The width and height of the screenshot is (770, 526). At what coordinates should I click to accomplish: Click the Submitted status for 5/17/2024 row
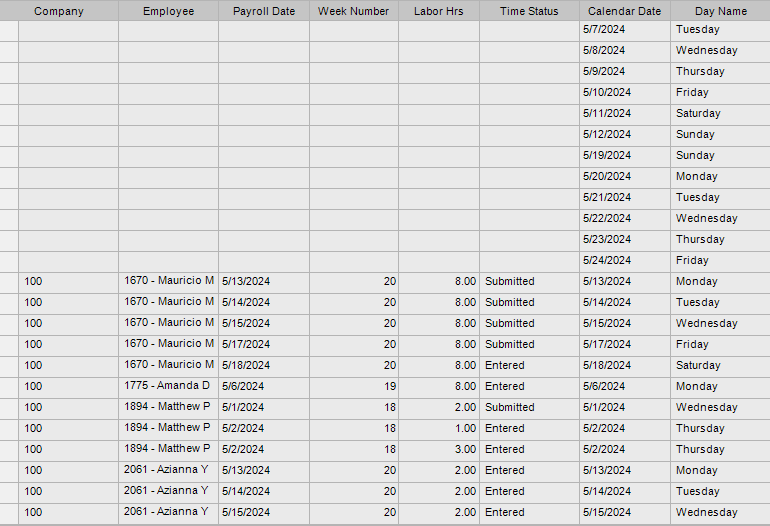(529, 344)
